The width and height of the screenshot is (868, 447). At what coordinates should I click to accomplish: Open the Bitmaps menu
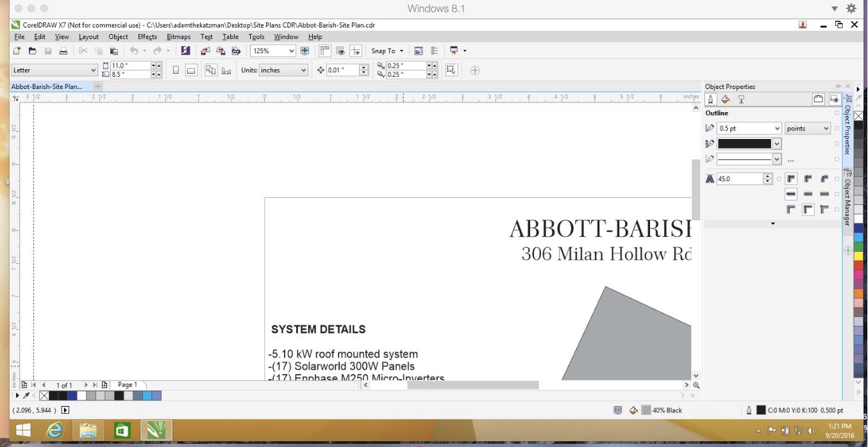178,37
